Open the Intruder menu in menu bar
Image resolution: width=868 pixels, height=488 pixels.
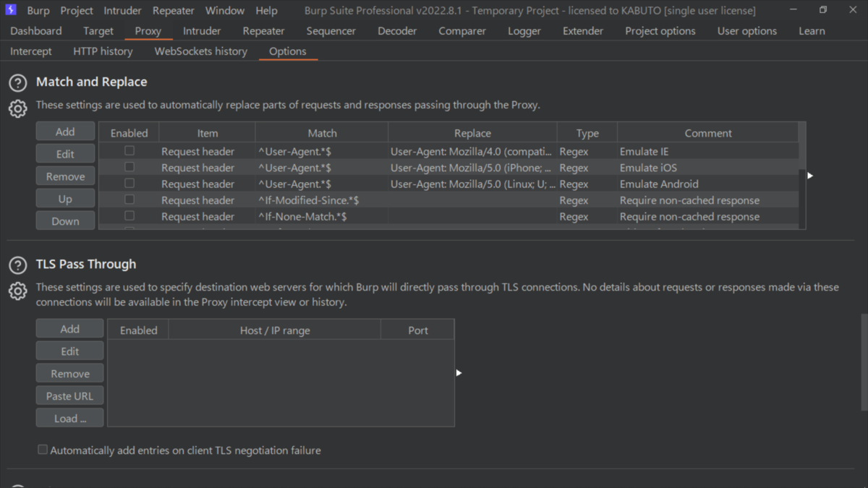pyautogui.click(x=123, y=11)
